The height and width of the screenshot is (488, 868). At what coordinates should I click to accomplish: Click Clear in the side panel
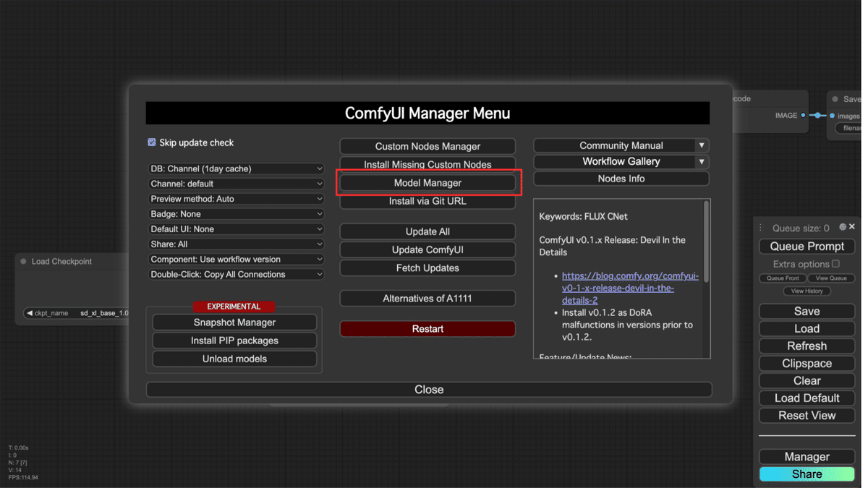point(807,381)
